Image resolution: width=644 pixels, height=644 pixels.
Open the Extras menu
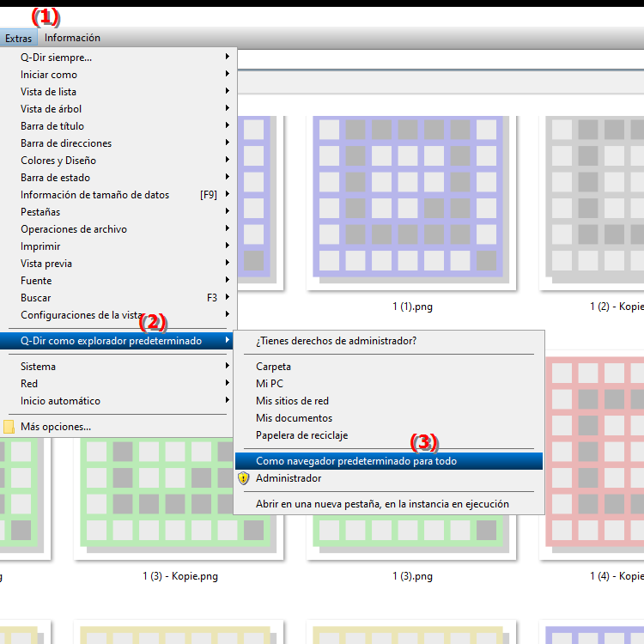click(19, 38)
